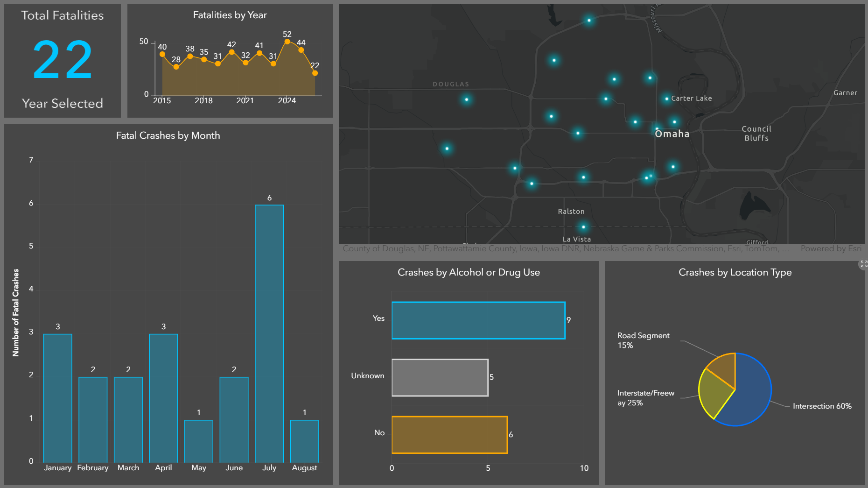Select the Yes bar in alcohol chart
This screenshot has width=868, height=488.
478,320
